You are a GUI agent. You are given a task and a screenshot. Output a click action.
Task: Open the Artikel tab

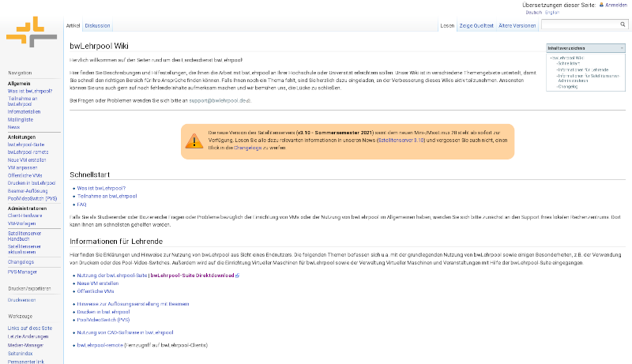[x=73, y=25]
